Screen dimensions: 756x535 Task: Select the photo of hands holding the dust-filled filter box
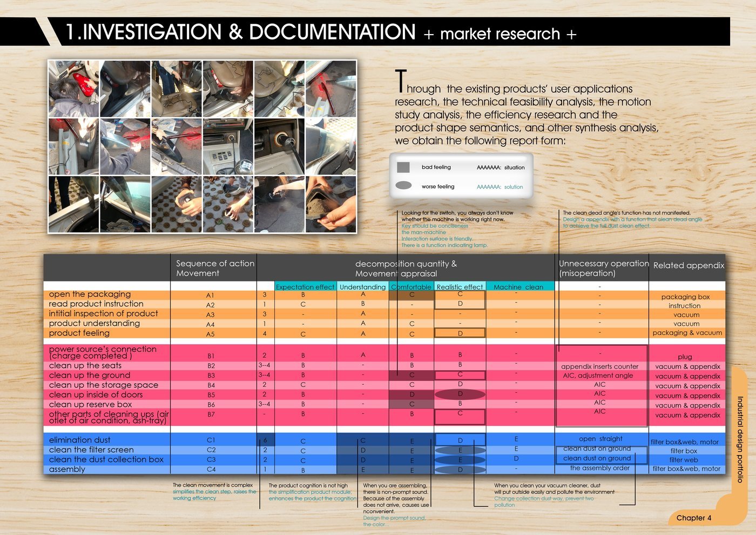(331, 204)
